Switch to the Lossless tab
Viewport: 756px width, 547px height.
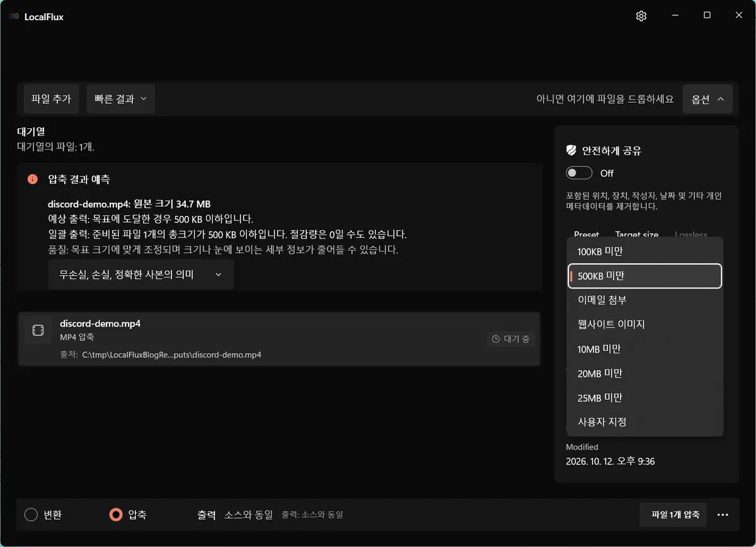pyautogui.click(x=691, y=234)
